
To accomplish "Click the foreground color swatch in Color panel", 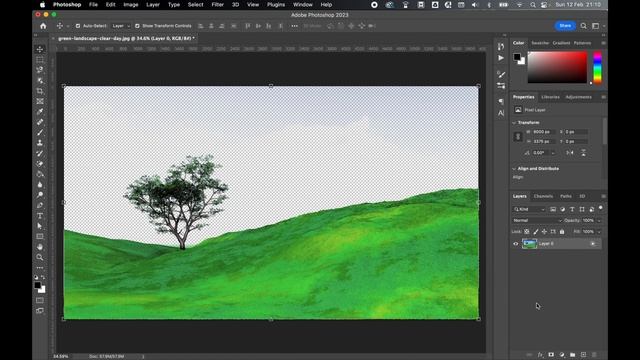I will pos(517,57).
